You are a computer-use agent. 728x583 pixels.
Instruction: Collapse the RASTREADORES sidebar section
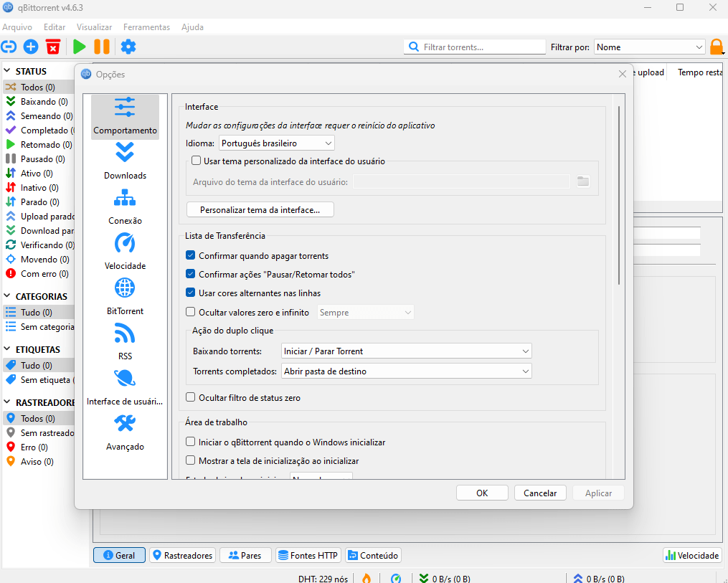point(7,402)
